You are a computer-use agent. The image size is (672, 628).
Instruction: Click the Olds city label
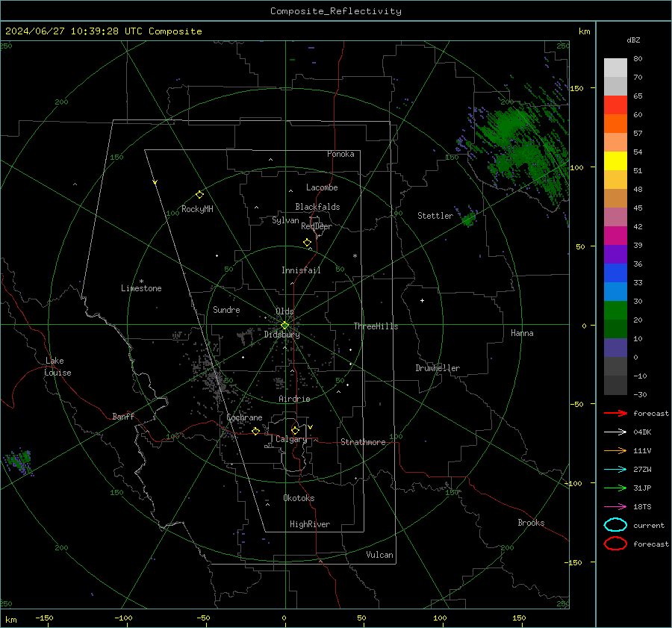pos(284,311)
